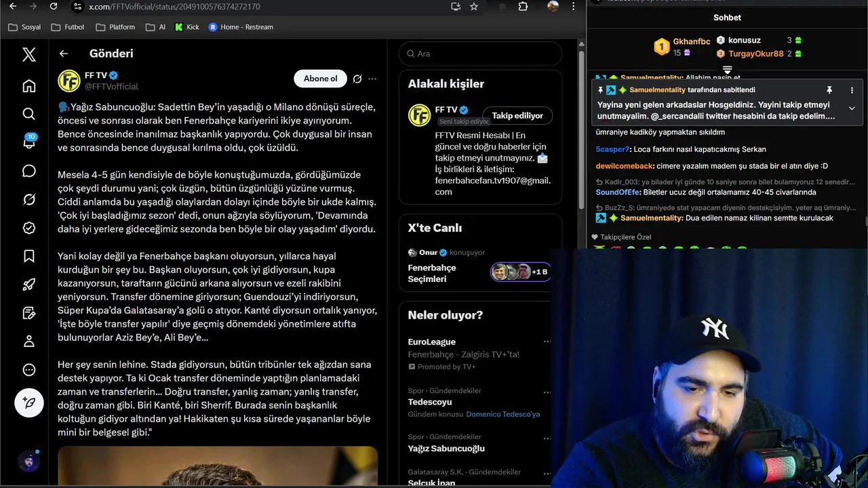The height and width of the screenshot is (488, 868).
Task: Open Domenico Tedesco'ya trending link
Action: pyautogui.click(x=503, y=414)
